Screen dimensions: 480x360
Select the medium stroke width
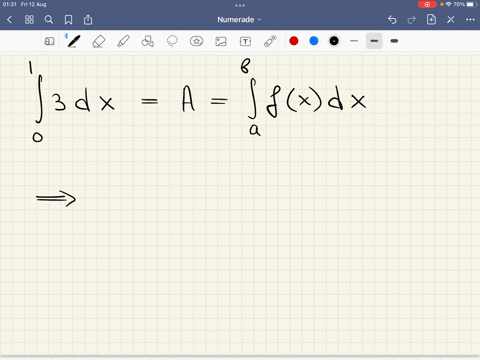coord(374,41)
